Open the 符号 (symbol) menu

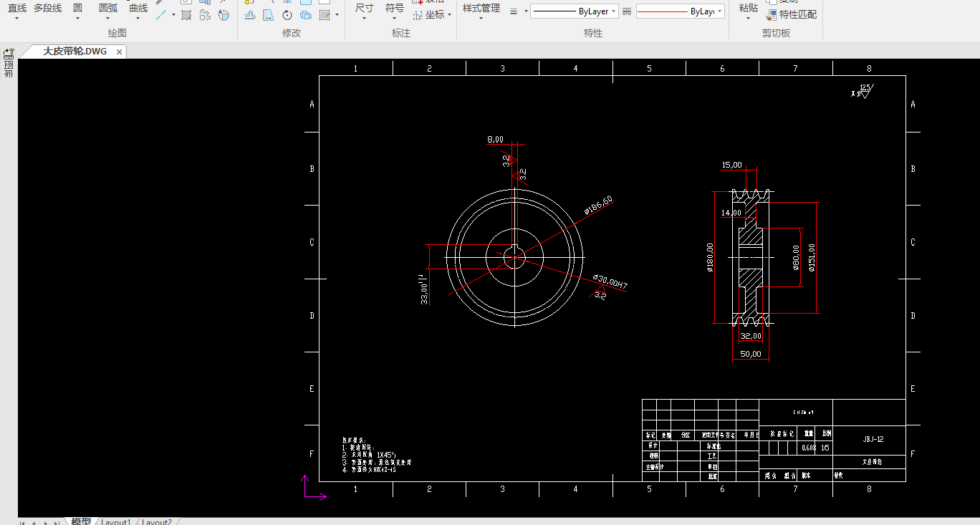click(x=395, y=10)
